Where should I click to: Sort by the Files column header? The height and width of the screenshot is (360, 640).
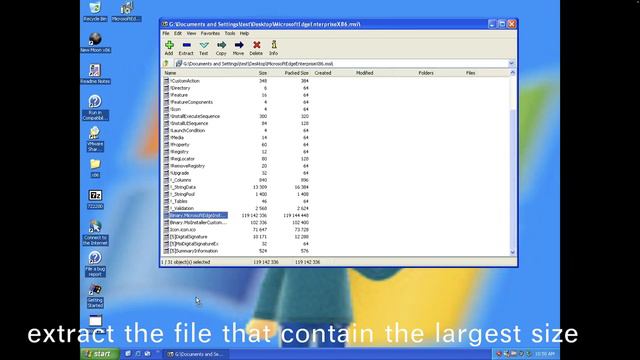point(470,73)
